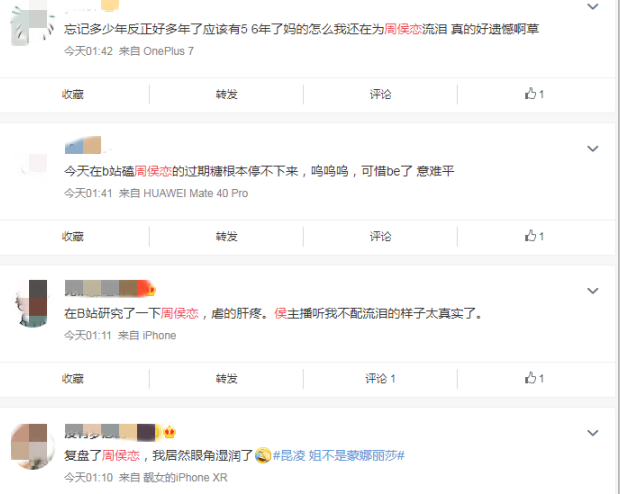Click the crying-laughing emoji in the last post
Viewport: 620px width, 494px height.
pos(263,456)
